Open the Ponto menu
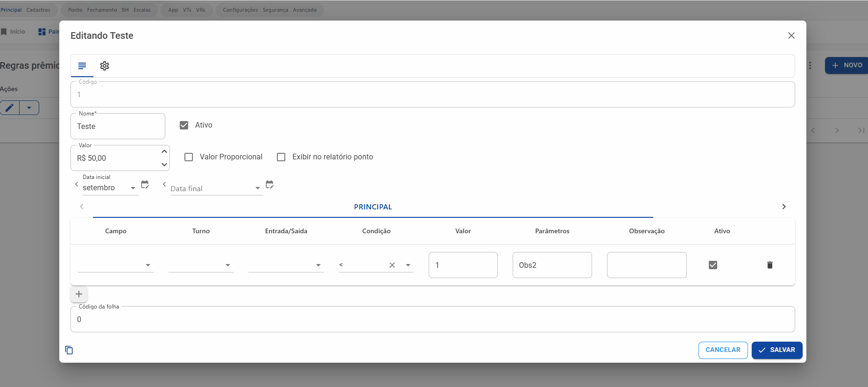The height and width of the screenshot is (387, 868). click(75, 10)
